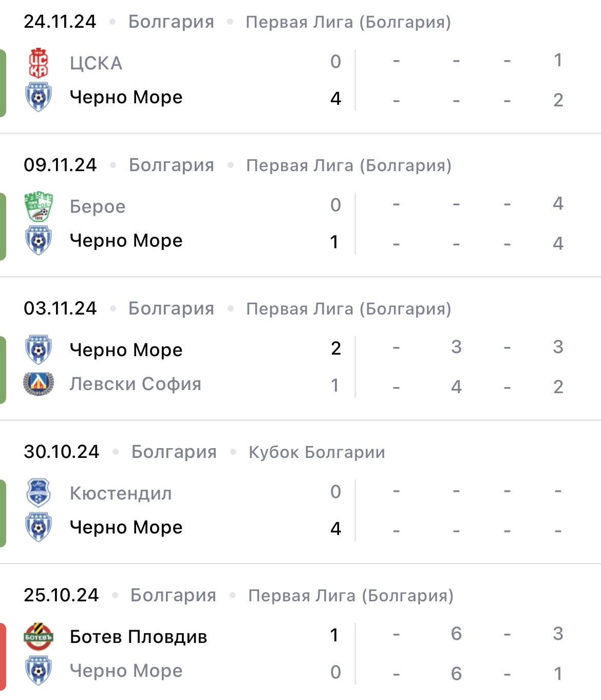The image size is (601, 700).
Task: Click the 24.11.24 match date
Action: point(60,22)
